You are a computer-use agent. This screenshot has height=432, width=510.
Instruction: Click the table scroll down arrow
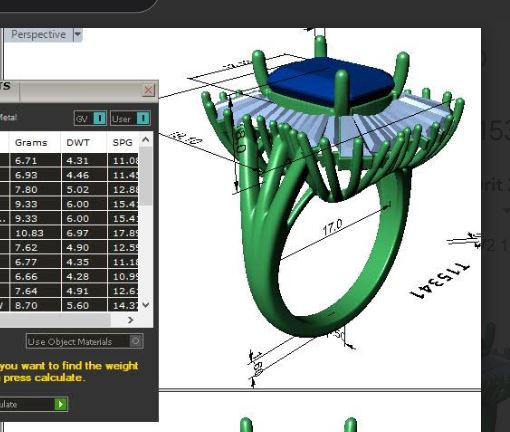[146, 305]
